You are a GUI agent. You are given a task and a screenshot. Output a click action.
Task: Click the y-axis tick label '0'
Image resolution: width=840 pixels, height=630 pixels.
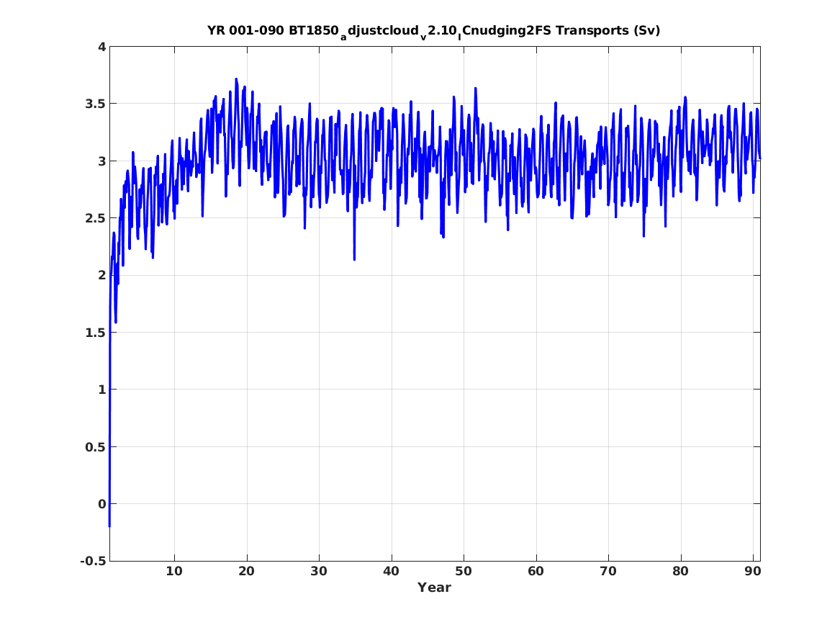click(x=101, y=504)
